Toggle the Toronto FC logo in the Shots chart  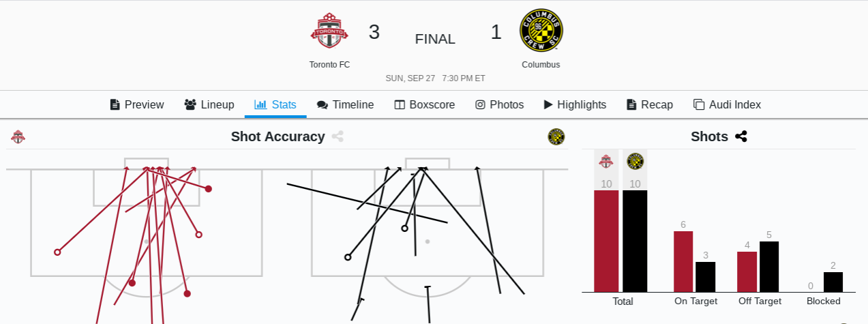coord(606,162)
